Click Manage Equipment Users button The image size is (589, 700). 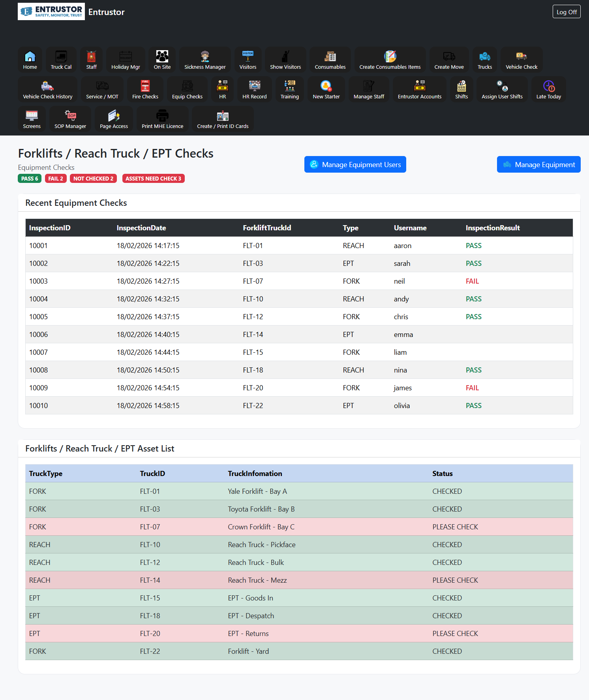tap(355, 164)
